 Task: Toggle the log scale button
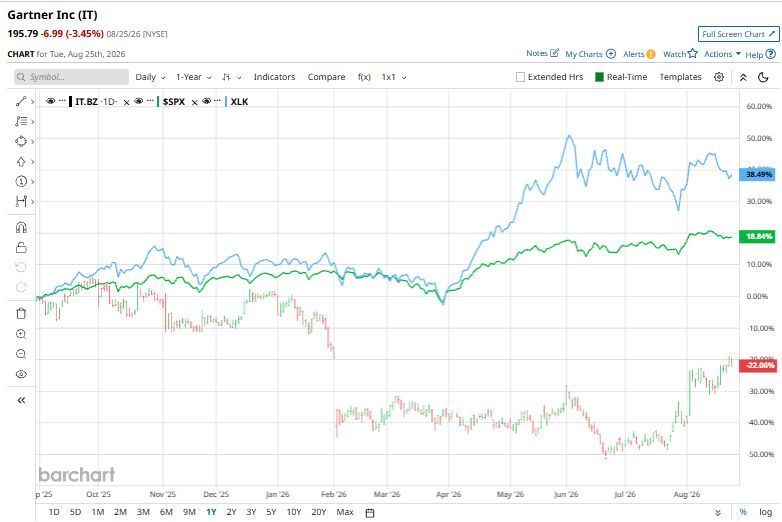[x=766, y=512]
